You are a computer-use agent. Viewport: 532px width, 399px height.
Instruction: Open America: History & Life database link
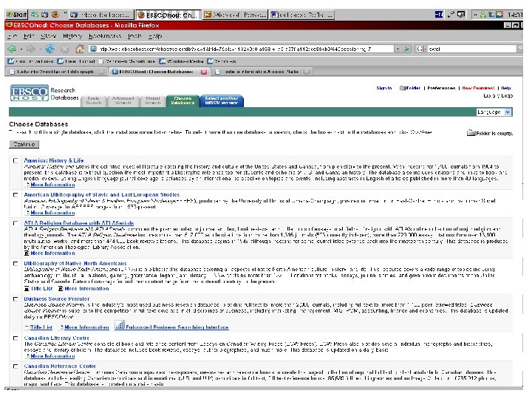pos(54,161)
